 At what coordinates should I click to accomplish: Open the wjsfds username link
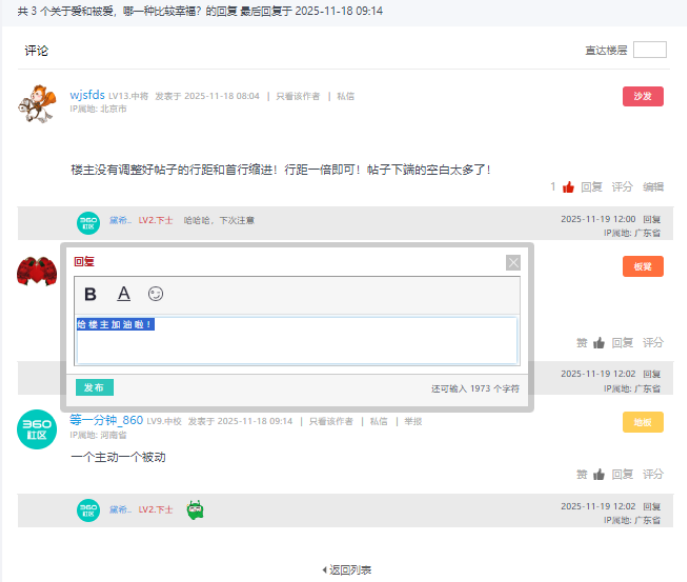pyautogui.click(x=87, y=96)
